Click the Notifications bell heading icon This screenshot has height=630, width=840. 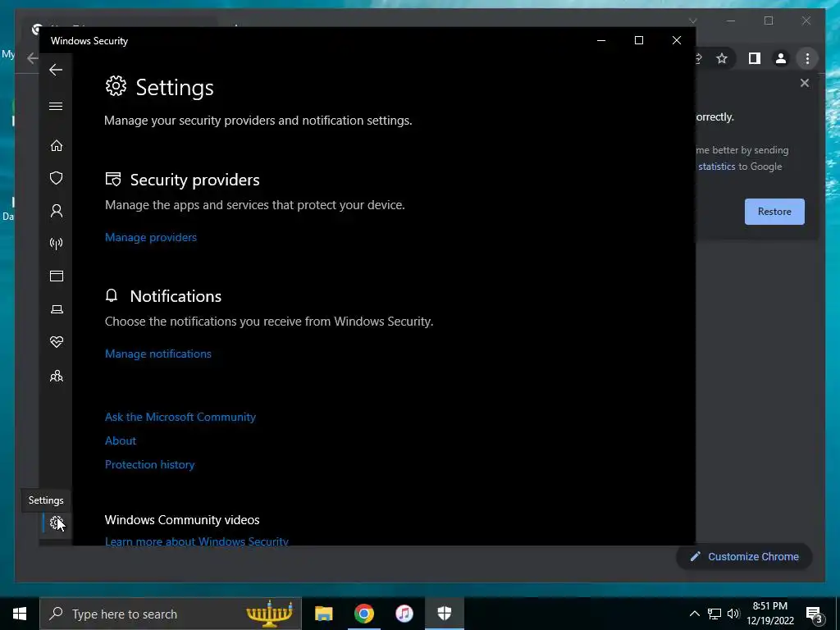(x=112, y=295)
